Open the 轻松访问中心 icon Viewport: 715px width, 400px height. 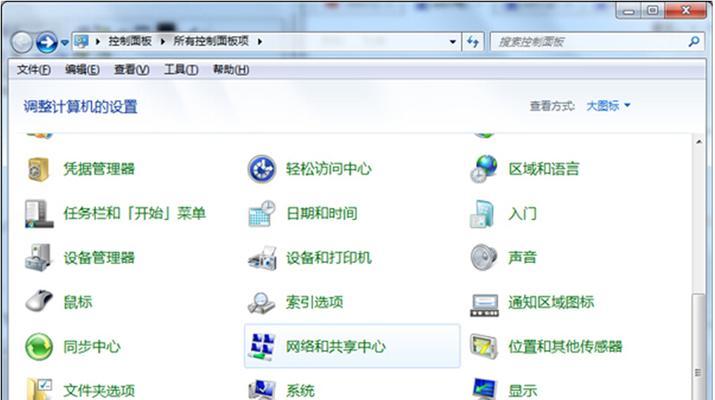262,169
